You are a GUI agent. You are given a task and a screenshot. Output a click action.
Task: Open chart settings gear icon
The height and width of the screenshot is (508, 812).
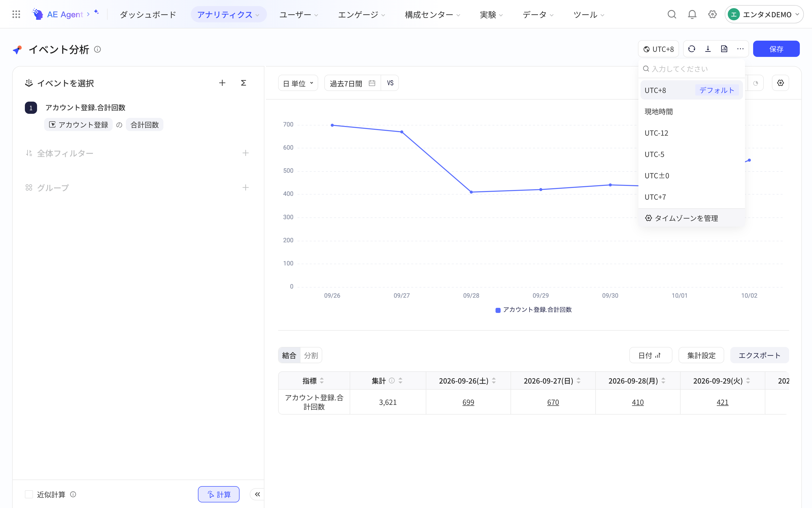tap(781, 83)
